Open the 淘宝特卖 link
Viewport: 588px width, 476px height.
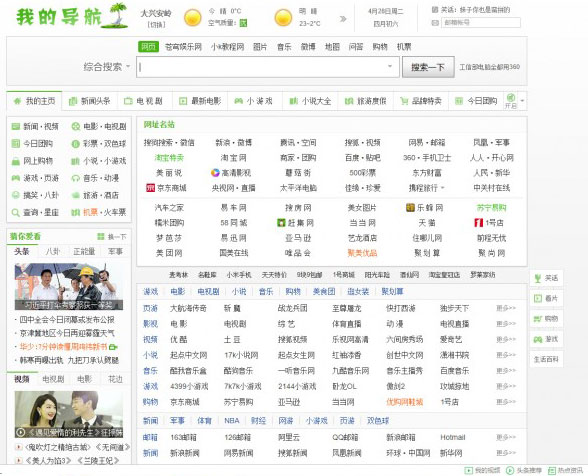click(x=169, y=158)
